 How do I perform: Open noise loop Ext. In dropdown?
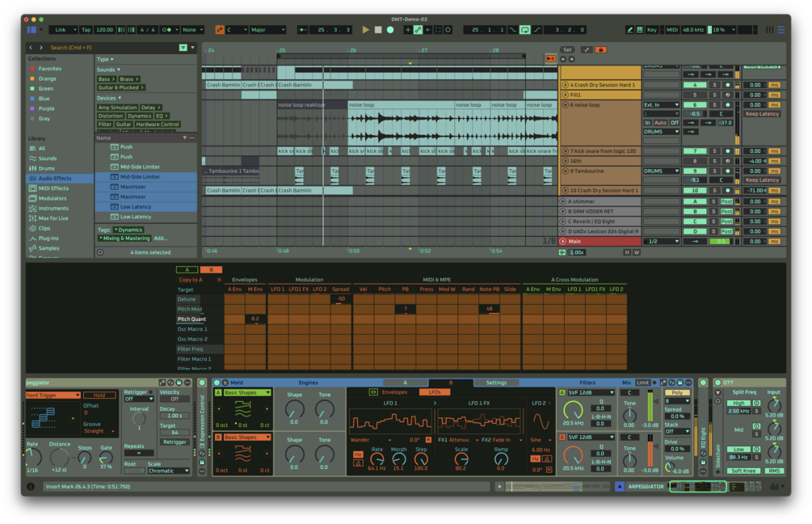pos(661,104)
